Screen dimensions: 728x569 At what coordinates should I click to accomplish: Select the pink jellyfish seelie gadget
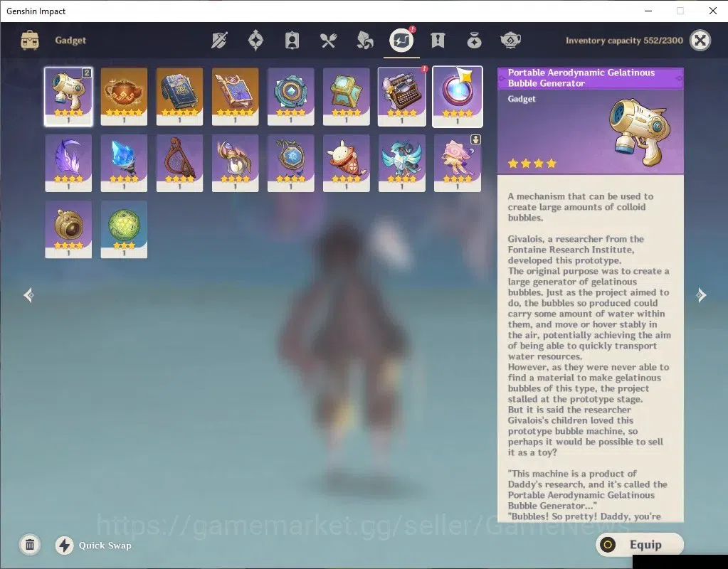tap(458, 163)
